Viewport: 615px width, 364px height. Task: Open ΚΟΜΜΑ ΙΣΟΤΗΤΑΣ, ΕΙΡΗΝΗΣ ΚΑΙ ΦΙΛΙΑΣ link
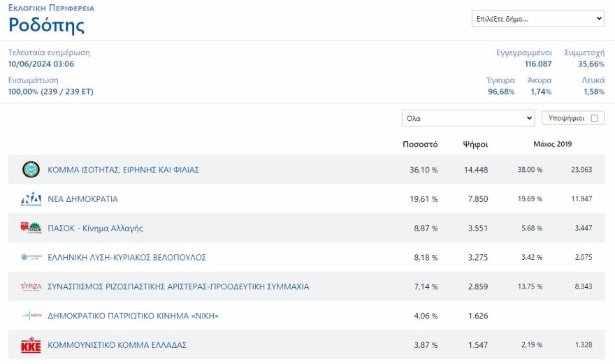coord(124,170)
